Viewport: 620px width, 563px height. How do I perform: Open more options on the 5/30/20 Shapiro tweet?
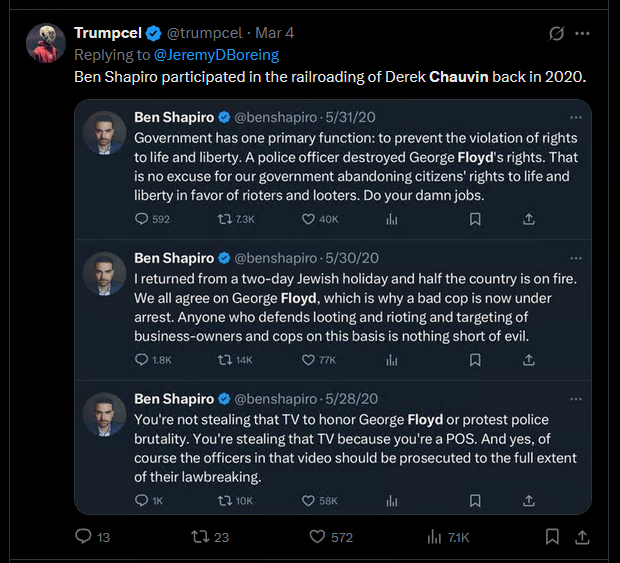(576, 258)
